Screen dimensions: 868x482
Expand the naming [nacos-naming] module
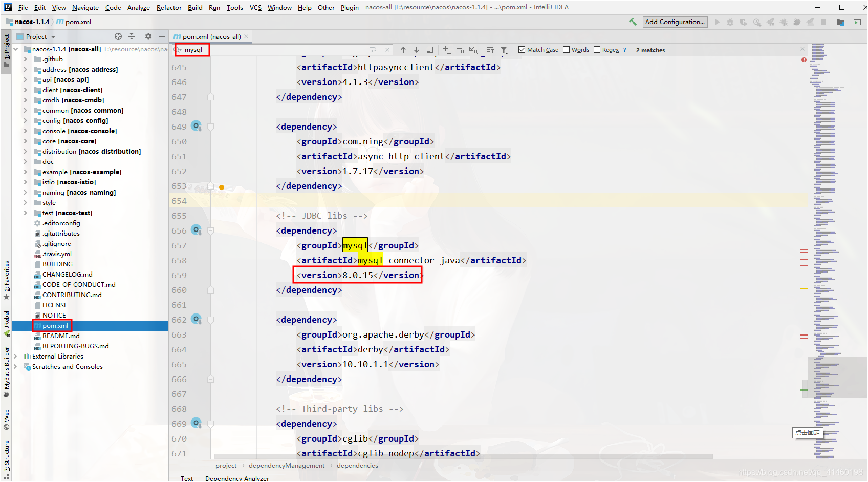26,193
